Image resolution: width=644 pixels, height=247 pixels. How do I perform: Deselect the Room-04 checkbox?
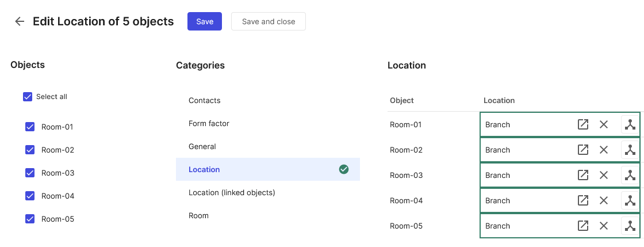(x=29, y=196)
